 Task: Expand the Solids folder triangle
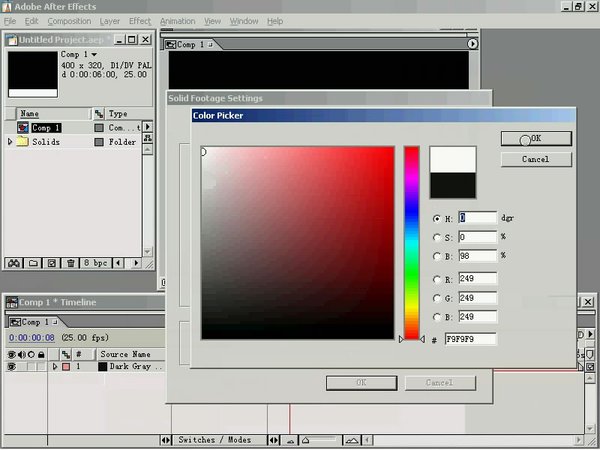click(x=10, y=142)
